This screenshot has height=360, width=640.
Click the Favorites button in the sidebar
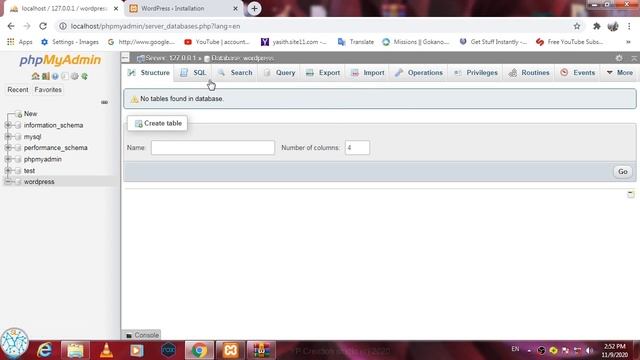click(48, 89)
